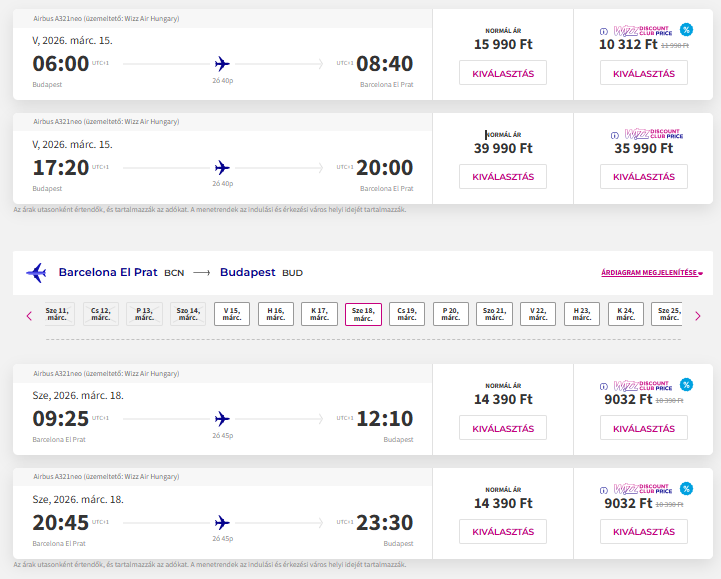The width and height of the screenshot is (721, 579).
Task: Click info icon on 09:25 flight discount price
Action: (603, 386)
